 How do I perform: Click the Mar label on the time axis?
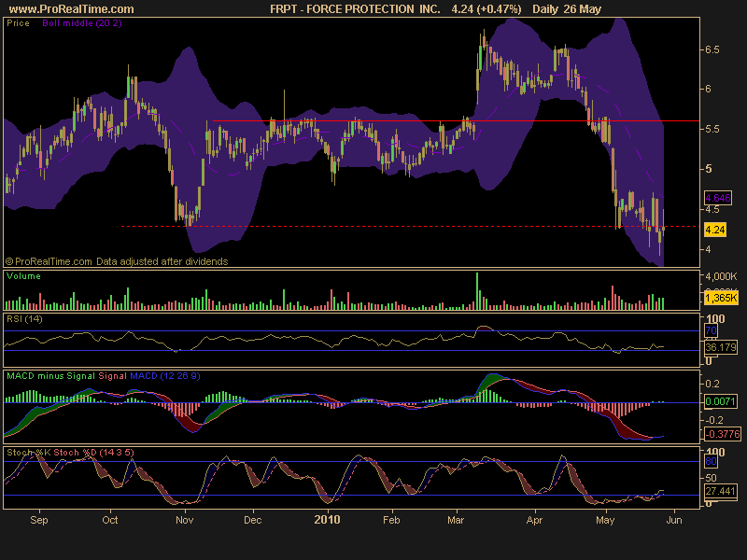tap(456, 520)
